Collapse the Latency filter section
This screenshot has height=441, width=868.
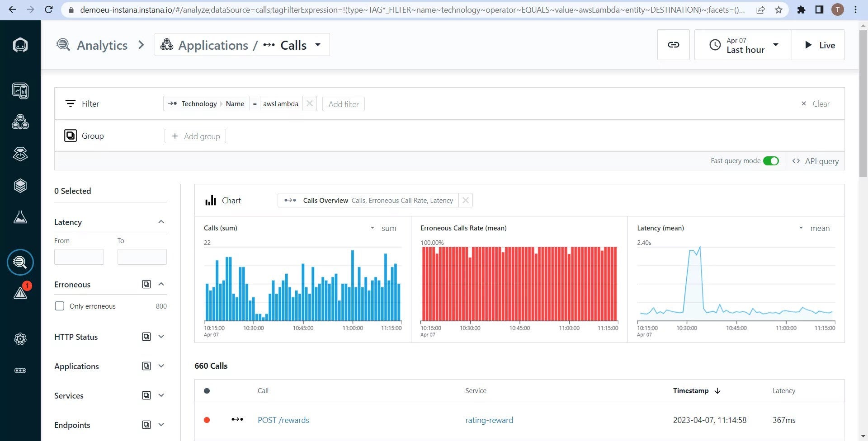click(161, 222)
